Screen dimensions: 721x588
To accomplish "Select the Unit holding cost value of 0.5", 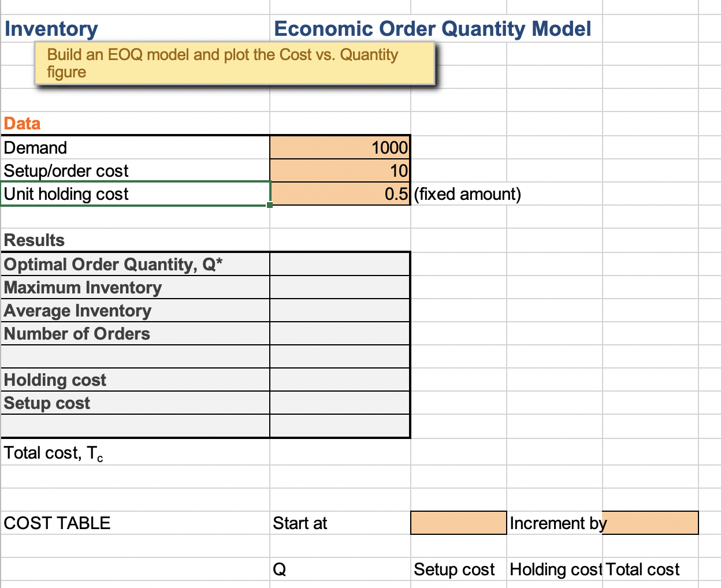I will 339,193.
